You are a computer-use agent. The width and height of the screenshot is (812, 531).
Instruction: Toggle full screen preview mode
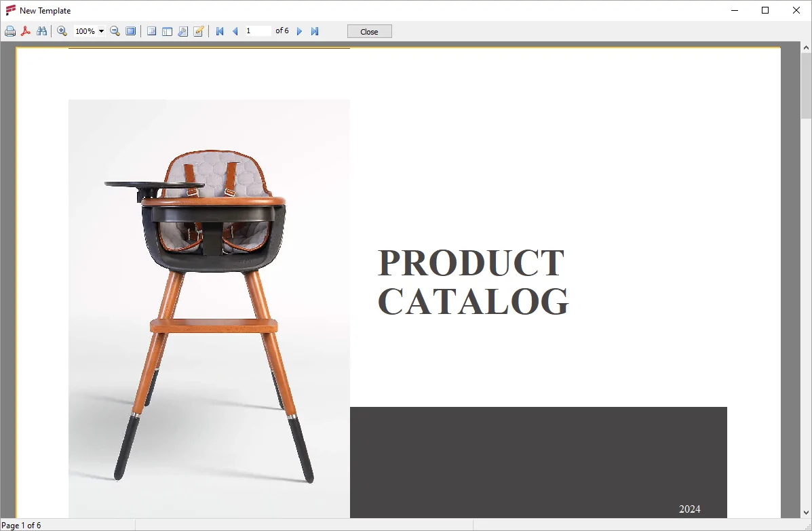pos(130,31)
